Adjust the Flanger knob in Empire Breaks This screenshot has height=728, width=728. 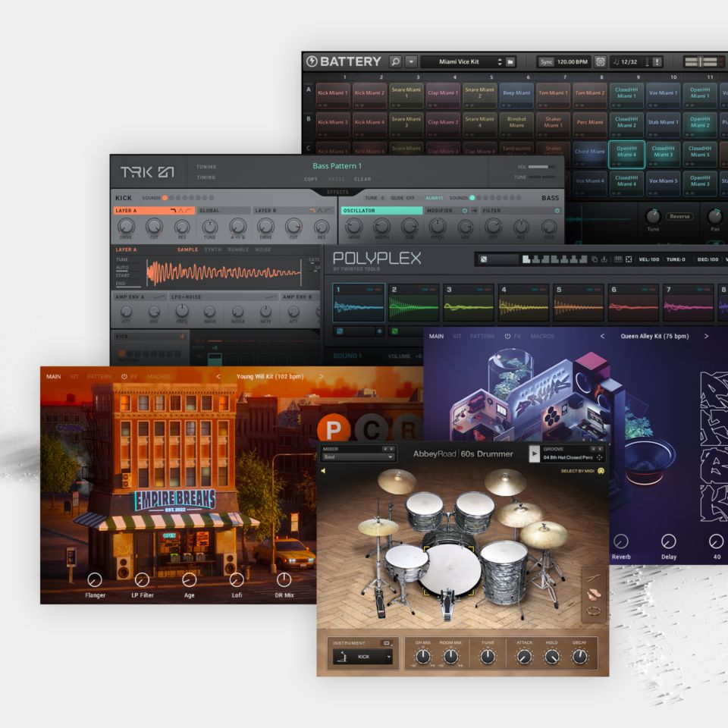pyautogui.click(x=95, y=580)
